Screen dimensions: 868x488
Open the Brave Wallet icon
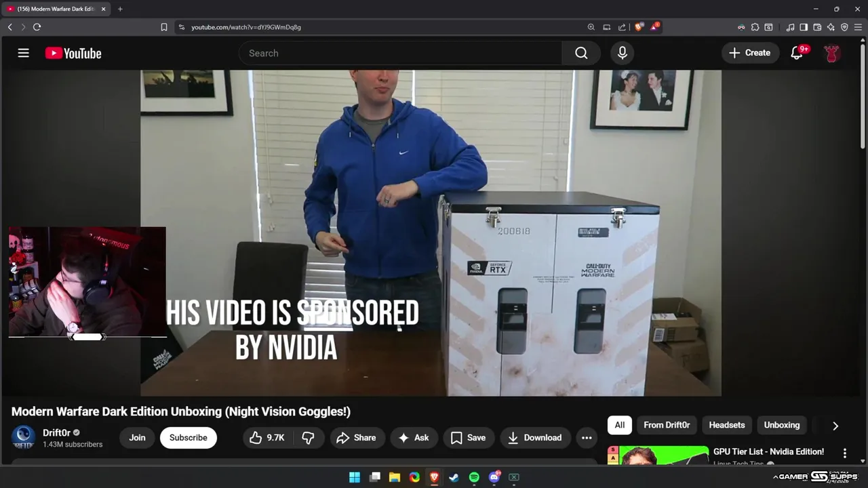pyautogui.click(x=817, y=27)
